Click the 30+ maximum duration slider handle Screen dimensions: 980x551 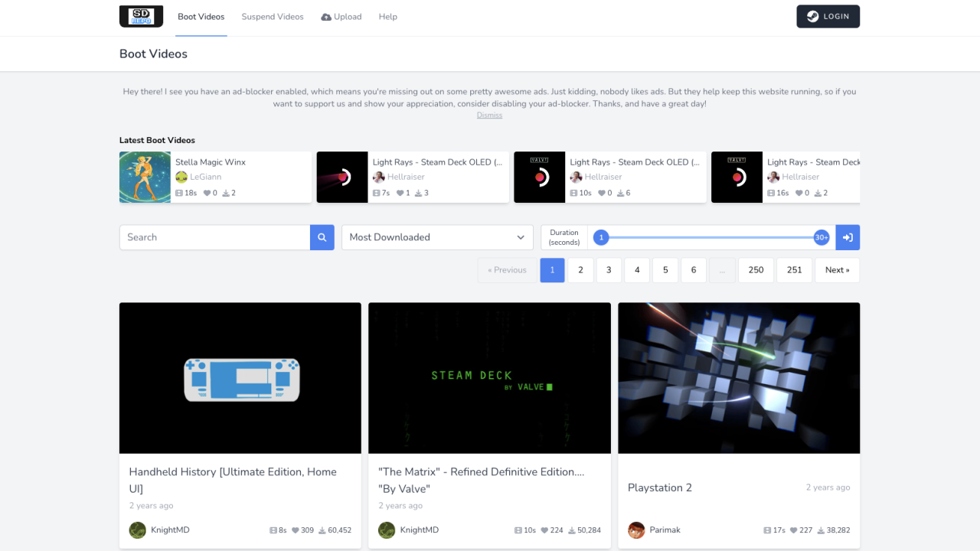(x=822, y=238)
